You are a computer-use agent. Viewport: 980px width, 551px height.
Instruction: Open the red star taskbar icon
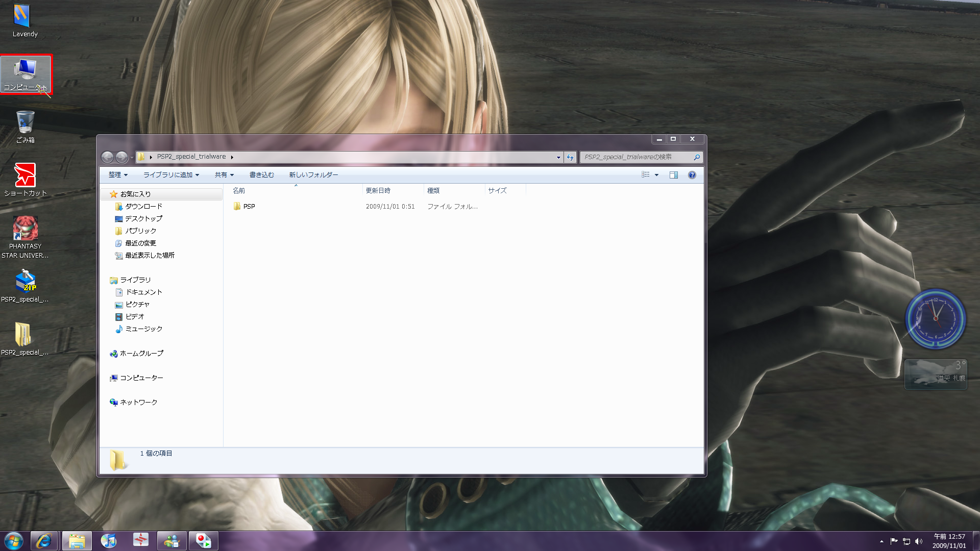(140, 541)
